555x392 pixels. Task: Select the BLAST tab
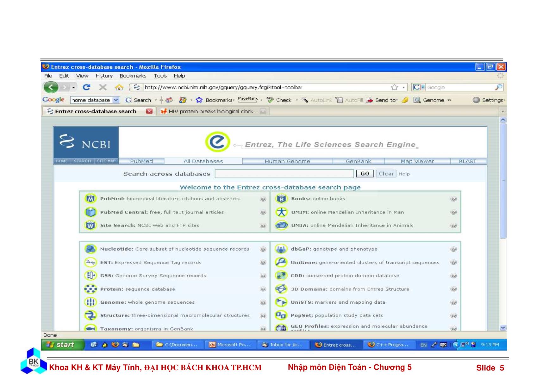pyautogui.click(x=468, y=161)
